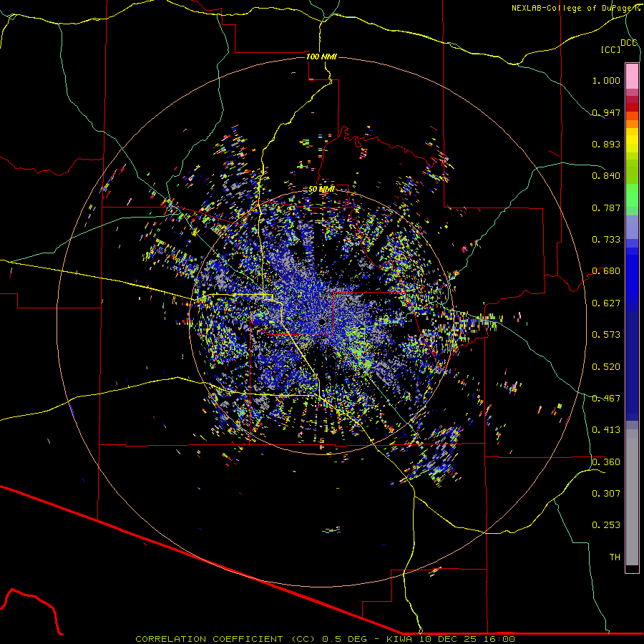Click the 0.467 value on the color scale
644x644 pixels.
(606, 399)
